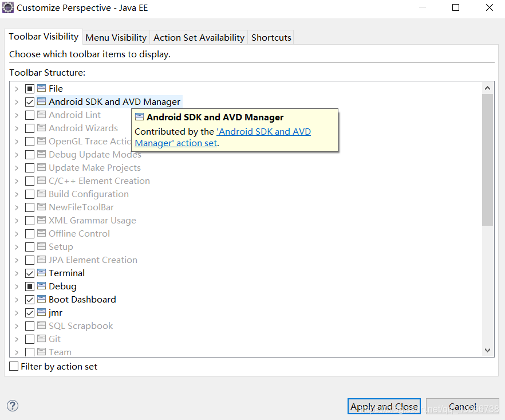Click the icon beside C/C++ Element Creation
505x420 pixels.
pyautogui.click(x=42, y=180)
